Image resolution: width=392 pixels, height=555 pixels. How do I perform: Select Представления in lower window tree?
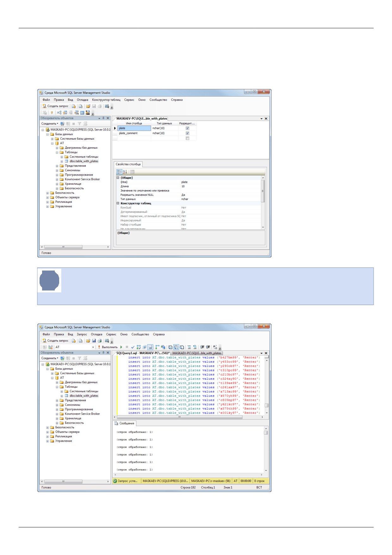pyautogui.click(x=75, y=400)
